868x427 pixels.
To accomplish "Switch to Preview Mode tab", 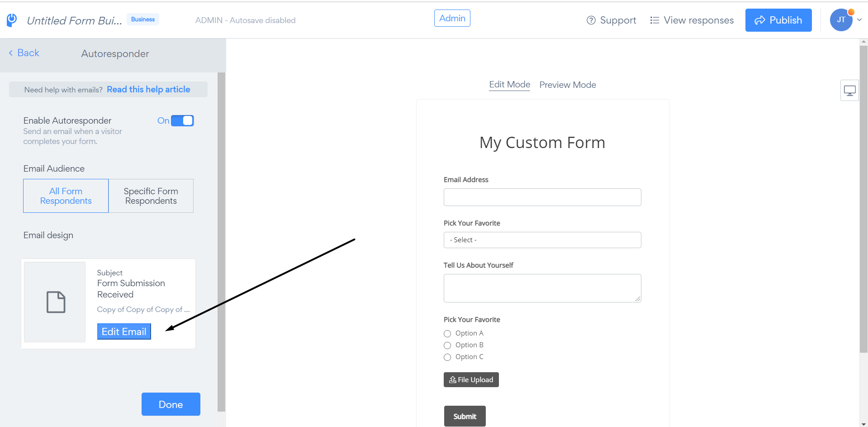I will click(x=568, y=85).
